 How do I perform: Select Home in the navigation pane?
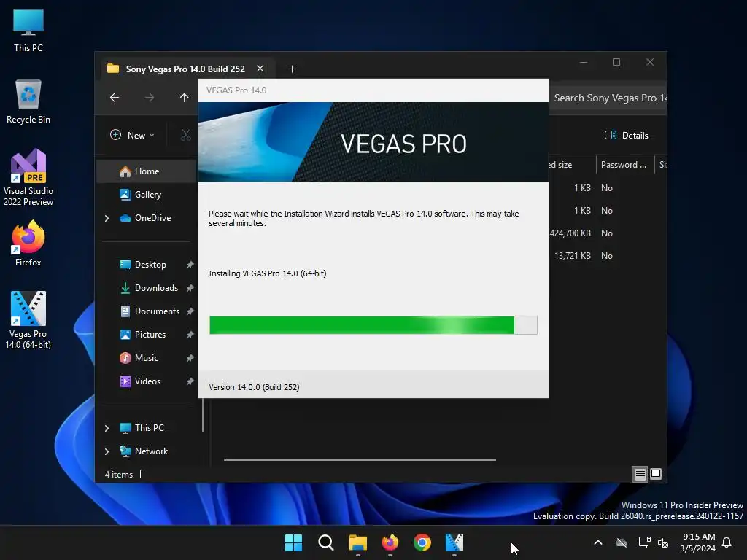tap(146, 171)
